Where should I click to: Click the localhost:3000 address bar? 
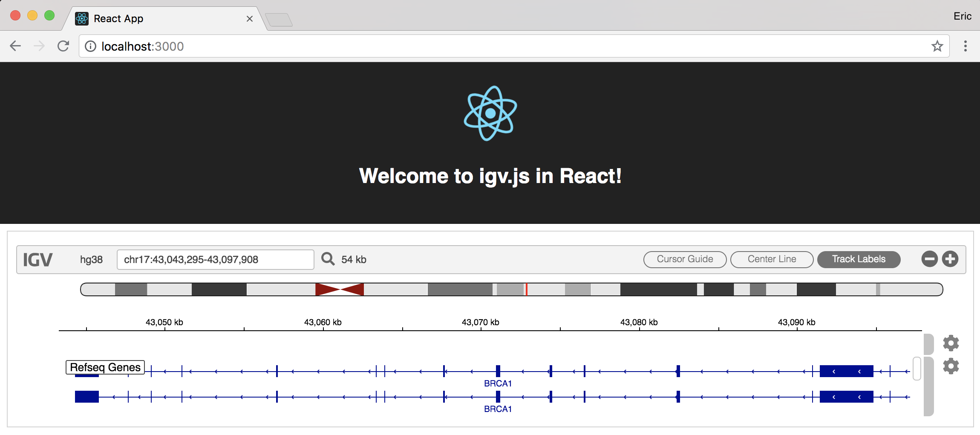click(x=514, y=46)
